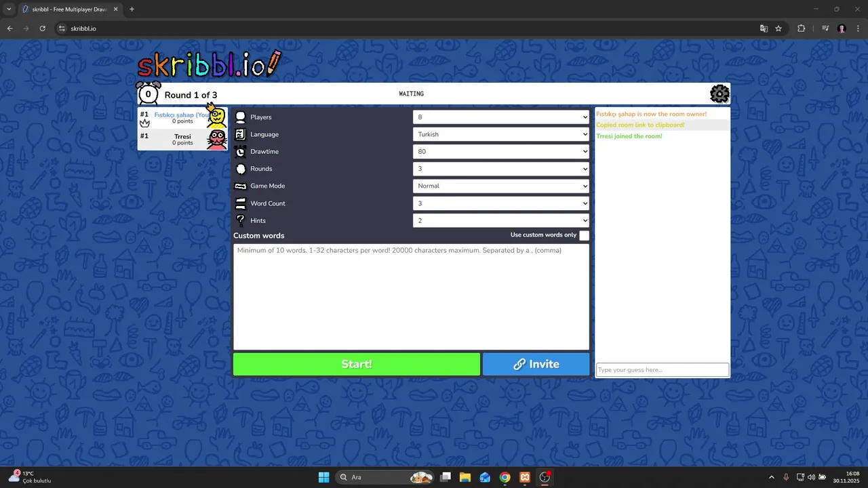This screenshot has width=868, height=488.
Task: Click the room owner crown icon
Action: coord(144,123)
